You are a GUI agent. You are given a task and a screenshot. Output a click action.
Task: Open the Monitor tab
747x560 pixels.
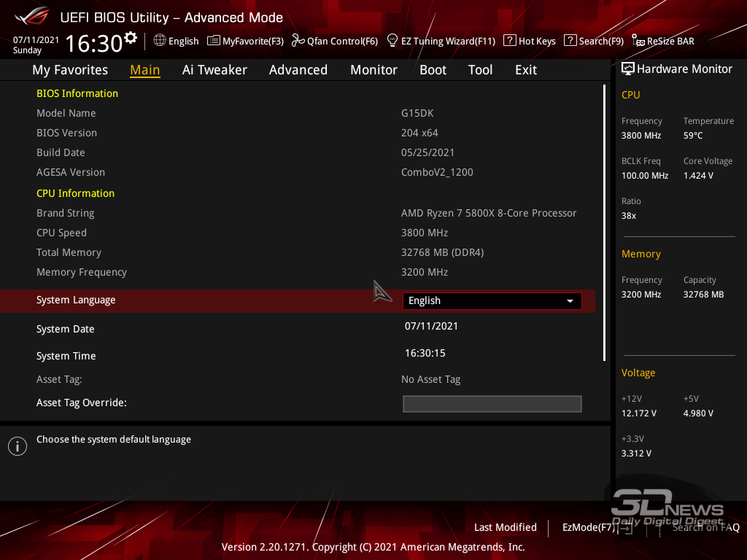tap(374, 70)
